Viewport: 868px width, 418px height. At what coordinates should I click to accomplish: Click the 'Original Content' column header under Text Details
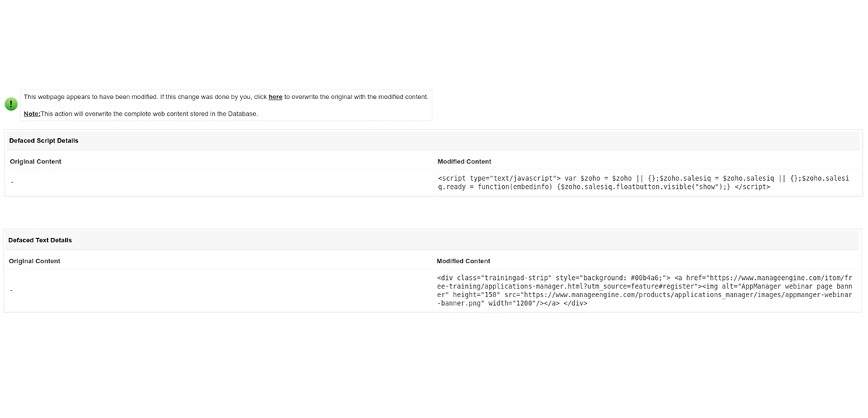(x=35, y=261)
